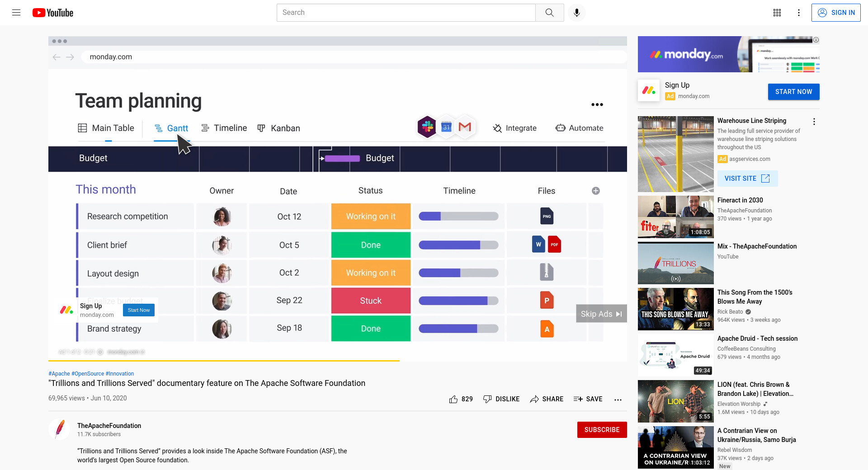Click the ad info icon on the banner

816,40
